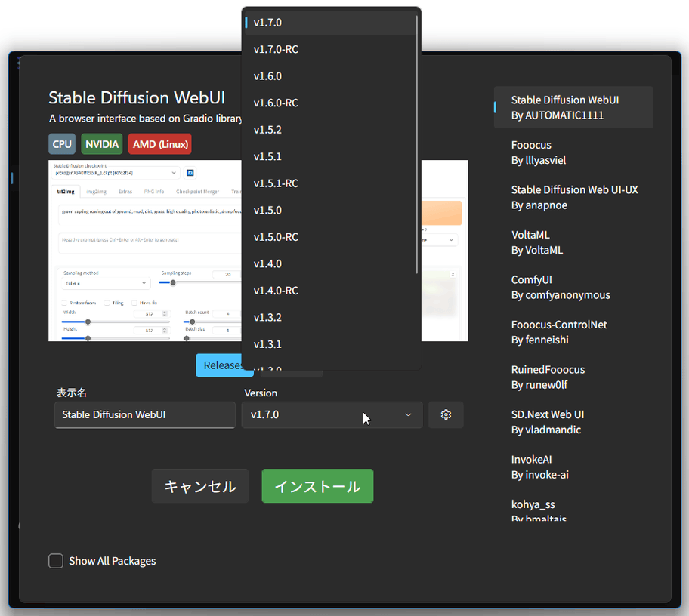Select ComfyUI by comfyanonymous
The image size is (689, 616).
click(573, 287)
